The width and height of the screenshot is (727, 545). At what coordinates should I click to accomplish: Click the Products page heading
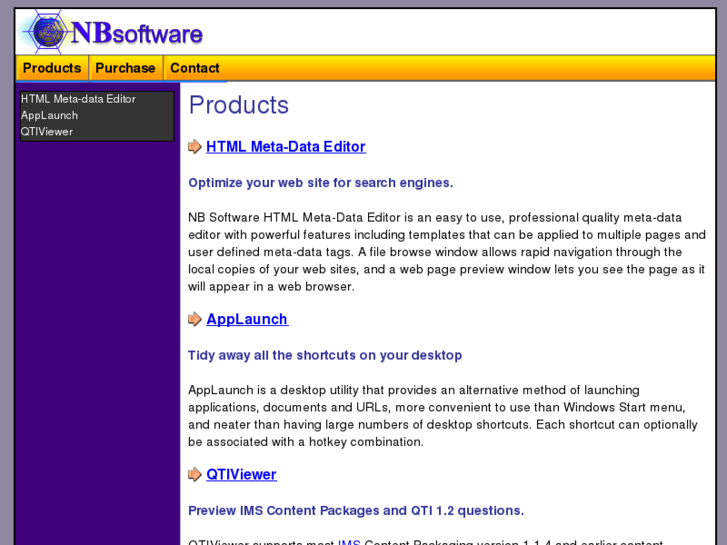click(x=239, y=105)
